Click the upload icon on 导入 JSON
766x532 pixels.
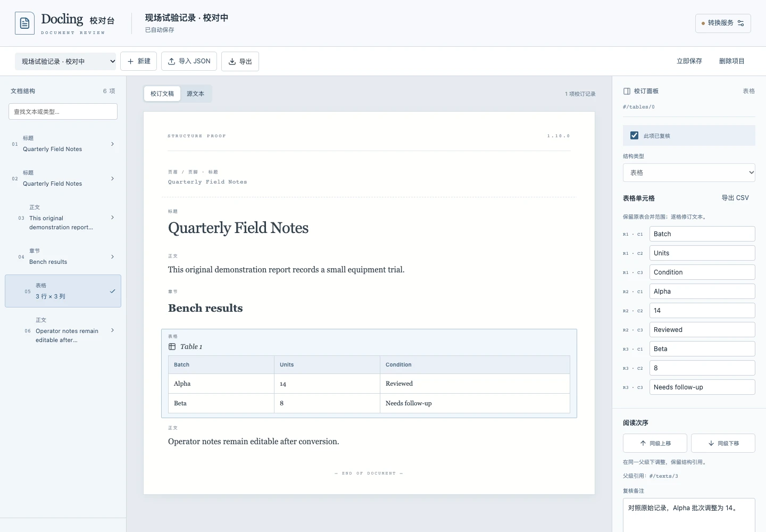pyautogui.click(x=171, y=62)
